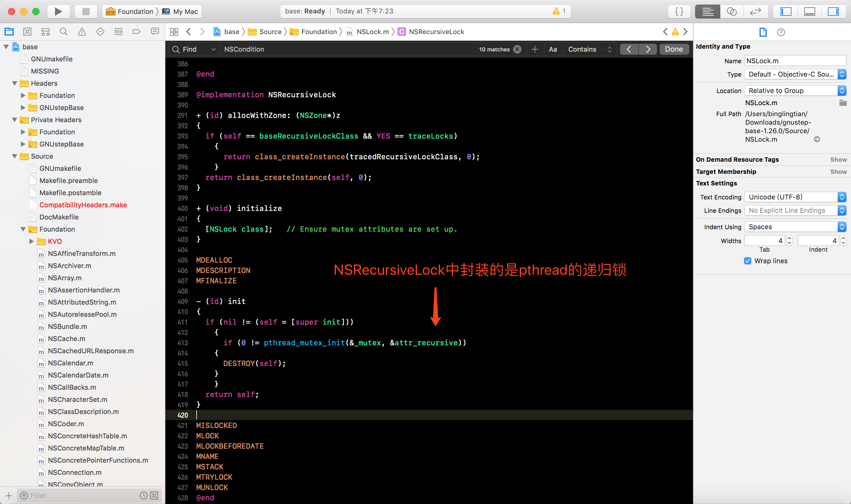Open the related items grid menu
Image resolution: width=851 pixels, height=504 pixels.
tap(174, 32)
